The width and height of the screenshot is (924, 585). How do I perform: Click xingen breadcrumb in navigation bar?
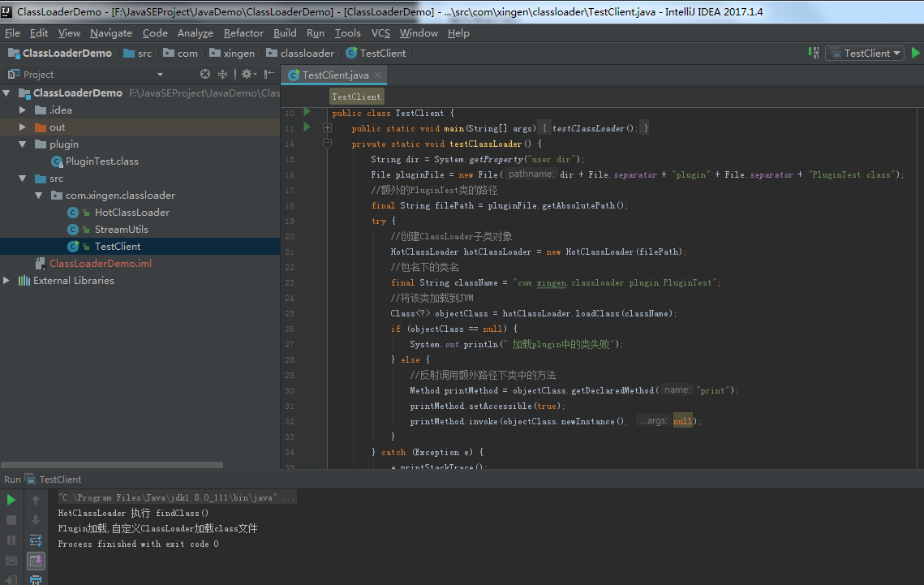(x=232, y=53)
